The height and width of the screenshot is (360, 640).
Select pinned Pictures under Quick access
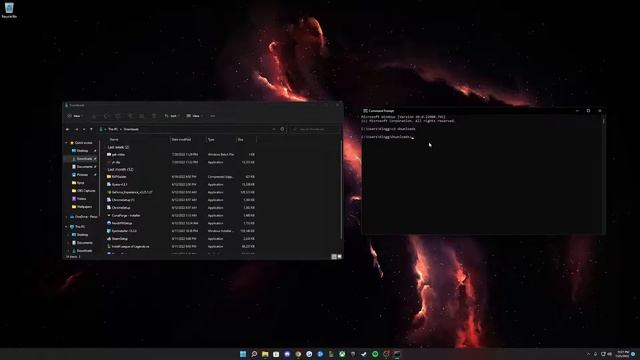point(82,175)
